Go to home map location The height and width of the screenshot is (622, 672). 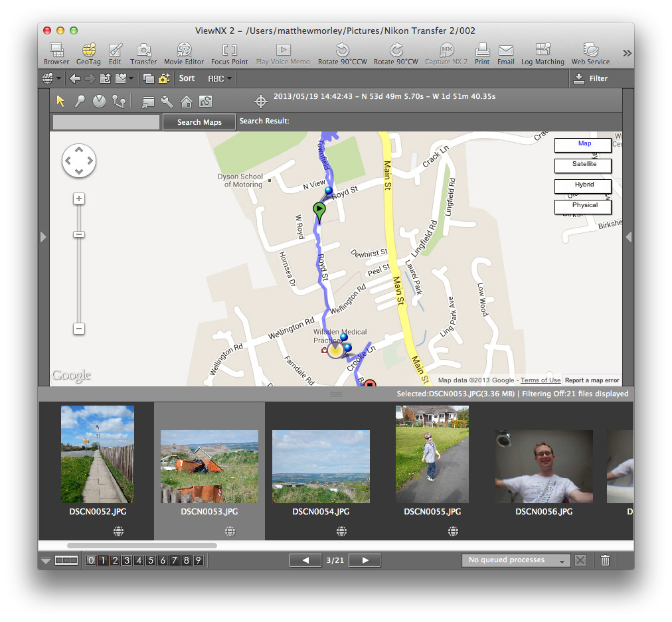187,102
